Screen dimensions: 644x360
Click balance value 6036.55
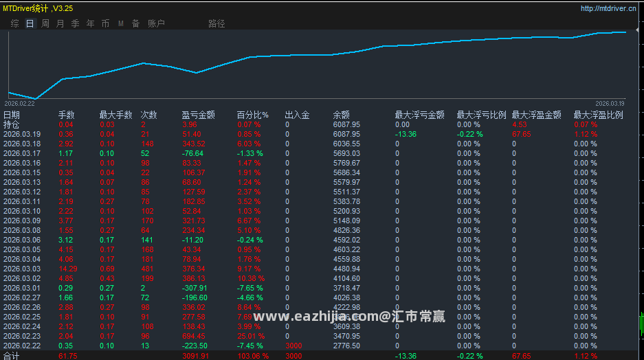(346, 144)
